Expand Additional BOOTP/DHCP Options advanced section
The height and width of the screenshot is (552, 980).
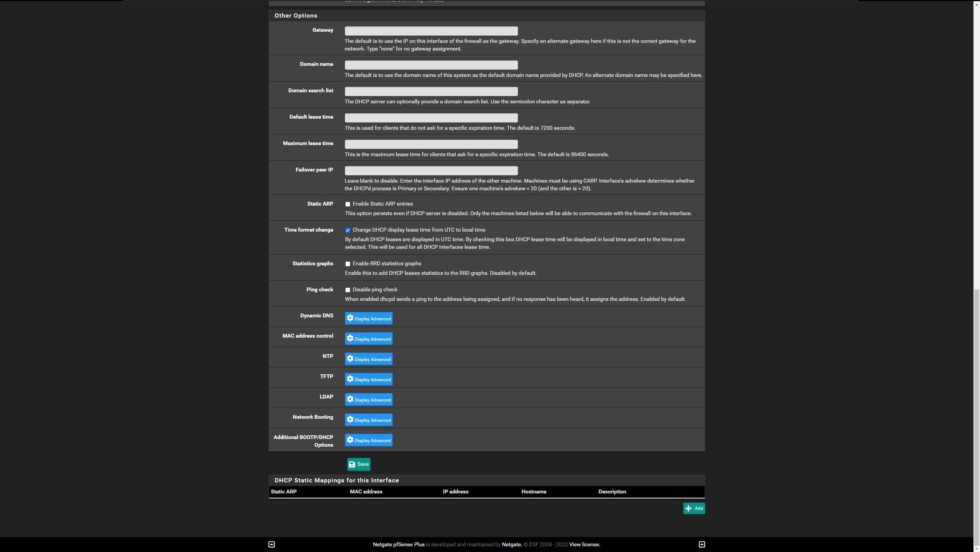(x=368, y=440)
